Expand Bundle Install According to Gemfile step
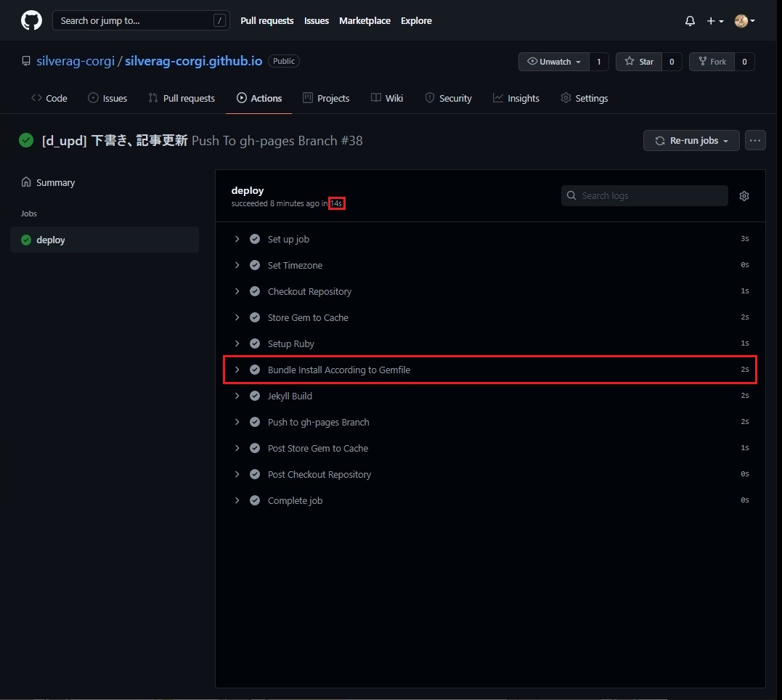782x700 pixels. point(237,370)
